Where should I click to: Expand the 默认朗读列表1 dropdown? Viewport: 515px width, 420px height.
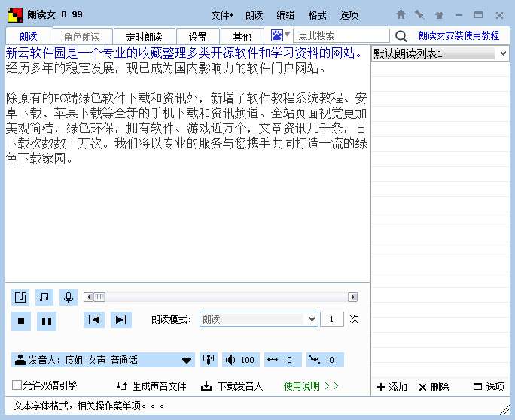[502, 54]
